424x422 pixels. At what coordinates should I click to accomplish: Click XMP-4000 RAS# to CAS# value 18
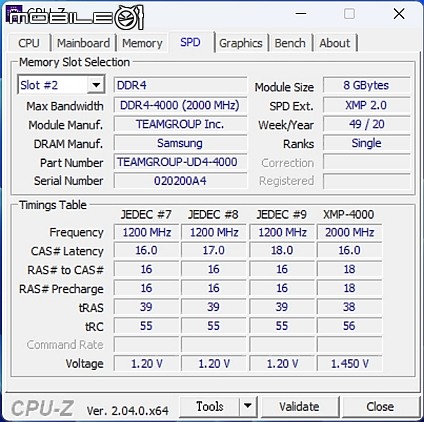click(x=349, y=269)
